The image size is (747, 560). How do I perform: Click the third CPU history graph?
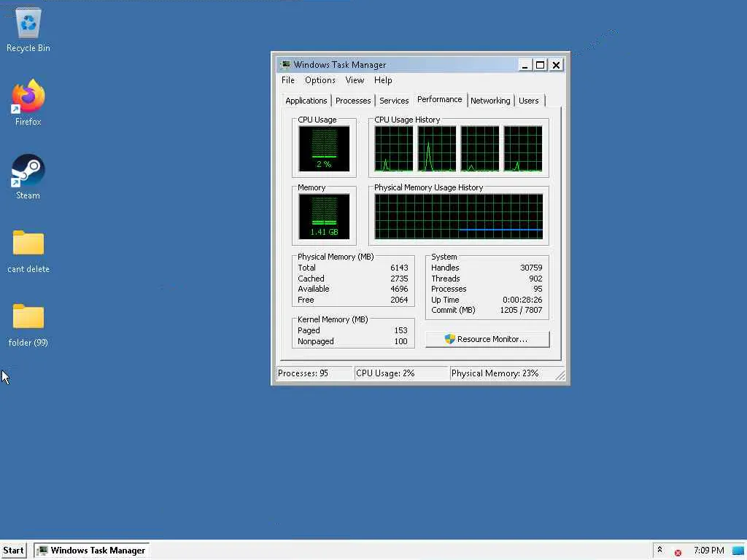480,149
